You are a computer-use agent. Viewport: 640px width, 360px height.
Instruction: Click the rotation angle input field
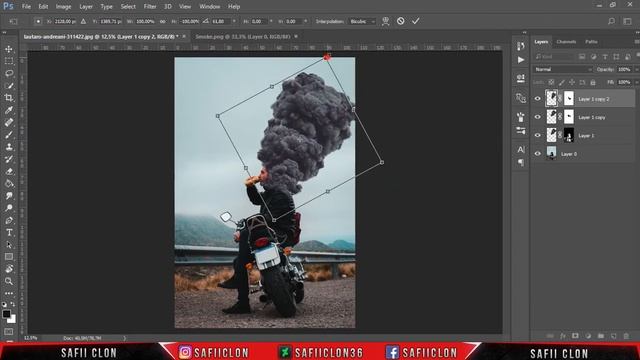pyautogui.click(x=220, y=21)
